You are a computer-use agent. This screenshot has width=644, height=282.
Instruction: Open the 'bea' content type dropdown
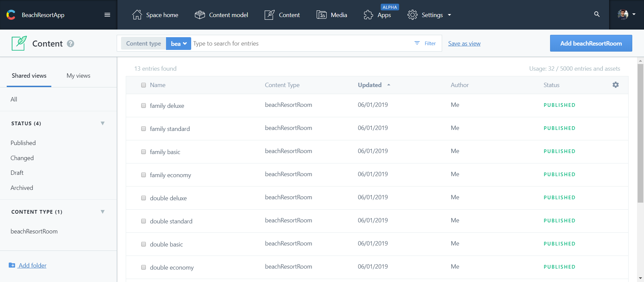[178, 44]
